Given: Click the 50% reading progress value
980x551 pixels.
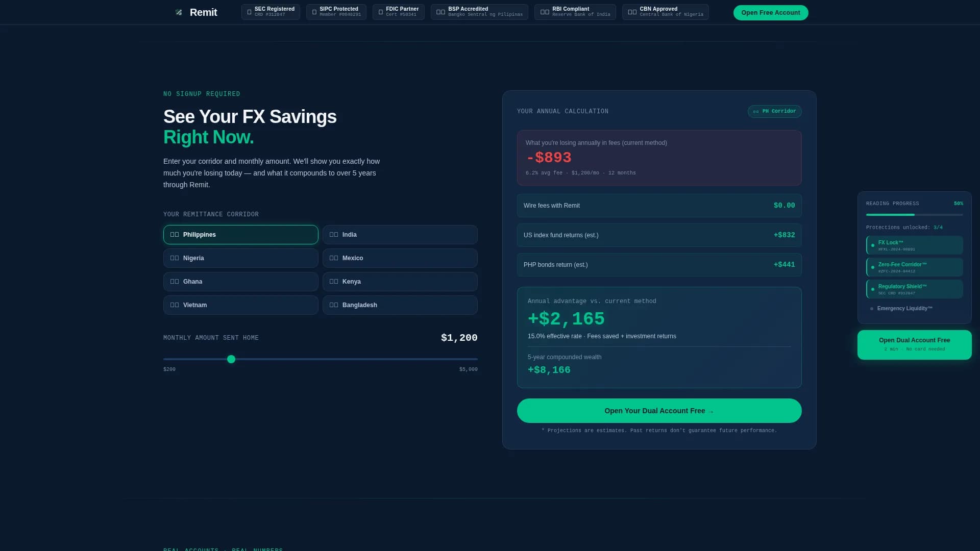Looking at the screenshot, I should pyautogui.click(x=958, y=204).
